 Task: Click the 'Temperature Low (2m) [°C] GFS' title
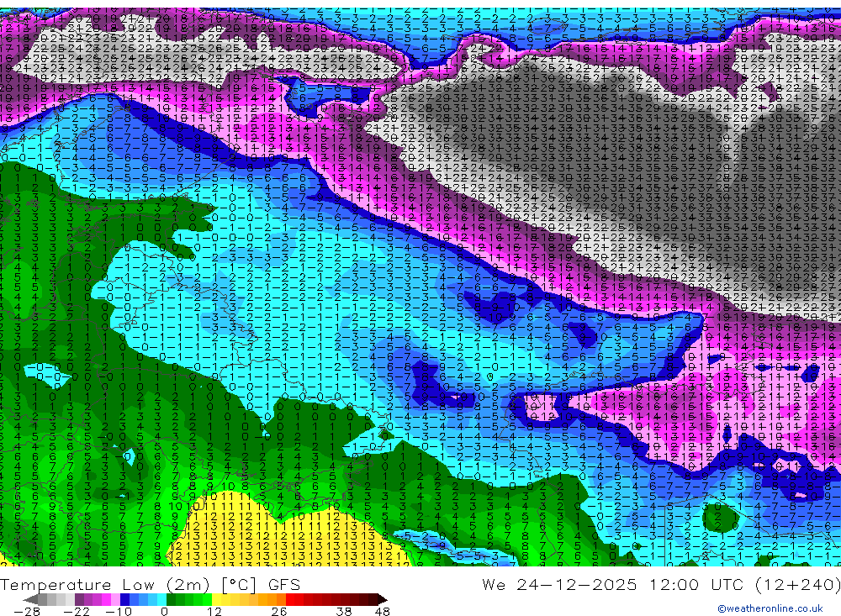151,584
